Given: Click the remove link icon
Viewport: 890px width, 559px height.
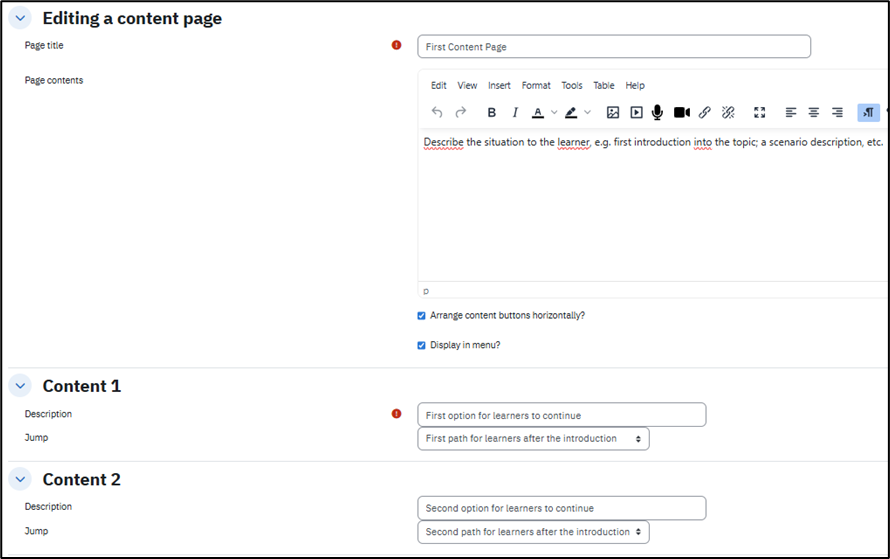Looking at the screenshot, I should coord(728,113).
